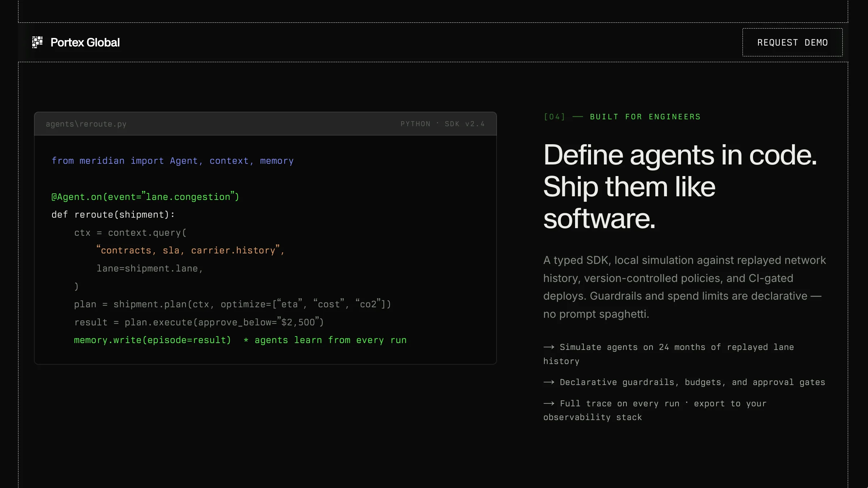Click the 'def reroute(shipment):' line

click(x=113, y=215)
